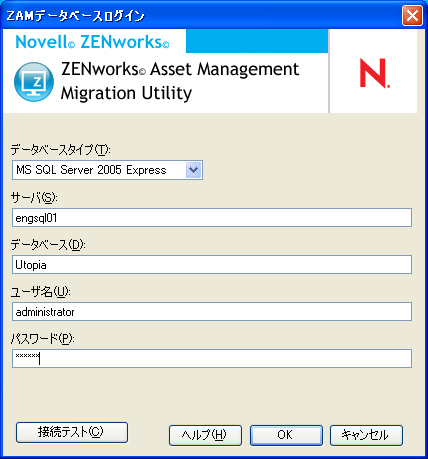Click inside the masked password field

[212, 359]
